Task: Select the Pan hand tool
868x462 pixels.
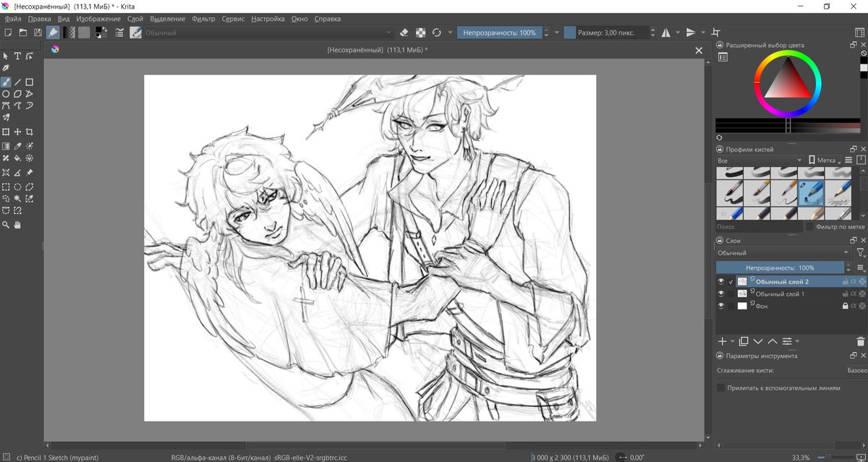Action: [17, 225]
